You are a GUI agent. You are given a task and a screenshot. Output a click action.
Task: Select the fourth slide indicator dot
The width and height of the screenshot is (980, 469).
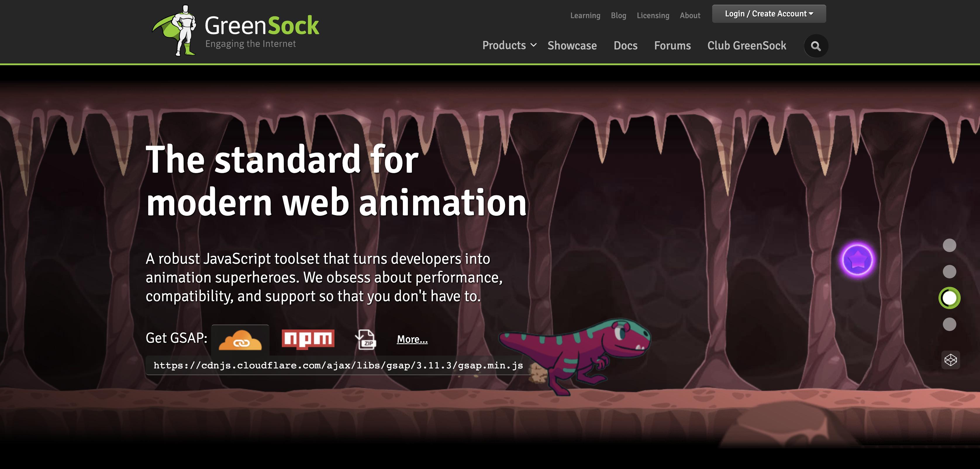949,324
